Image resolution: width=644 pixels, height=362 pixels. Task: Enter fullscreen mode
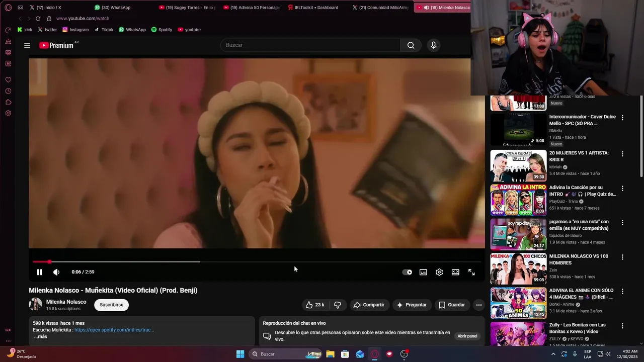pos(471,272)
